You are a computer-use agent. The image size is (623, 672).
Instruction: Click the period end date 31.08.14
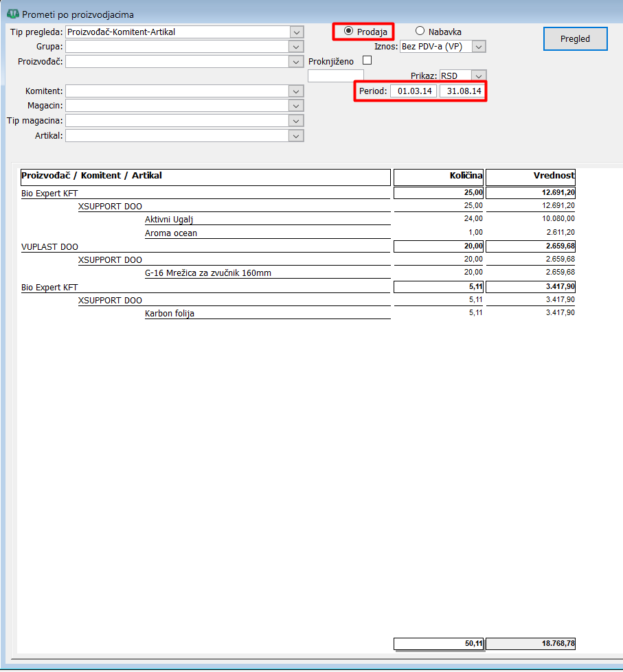pos(463,91)
